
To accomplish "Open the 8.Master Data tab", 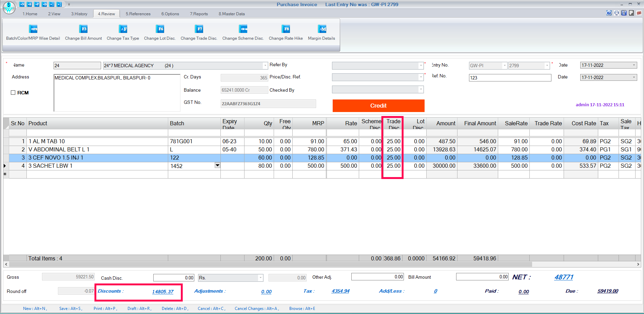I will pos(232,14).
